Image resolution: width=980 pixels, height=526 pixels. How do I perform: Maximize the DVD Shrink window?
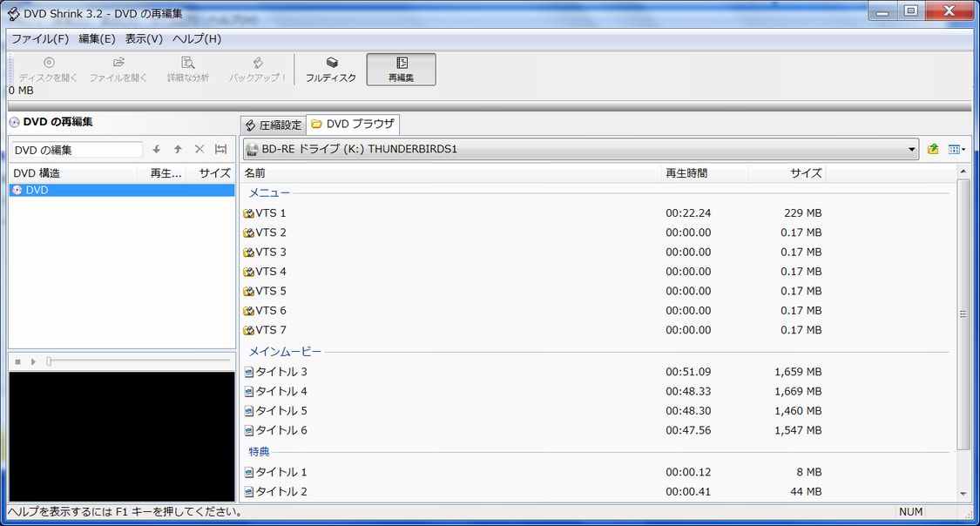point(910,10)
